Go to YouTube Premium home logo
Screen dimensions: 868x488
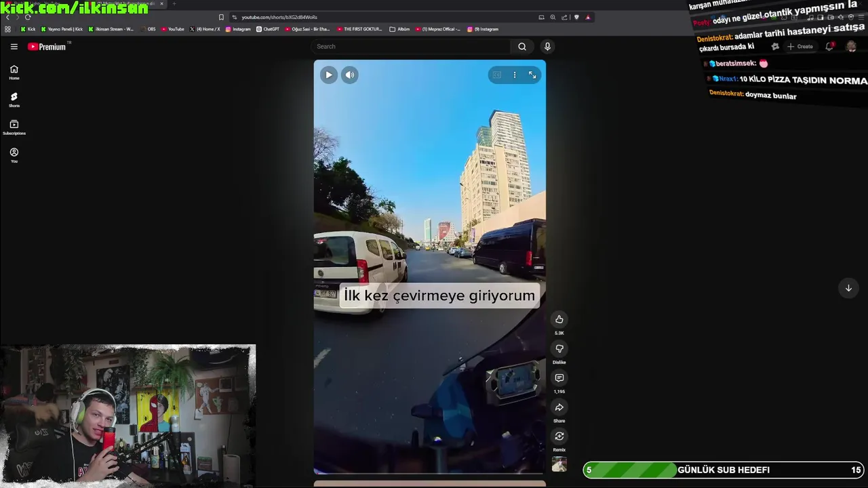pyautogui.click(x=47, y=47)
